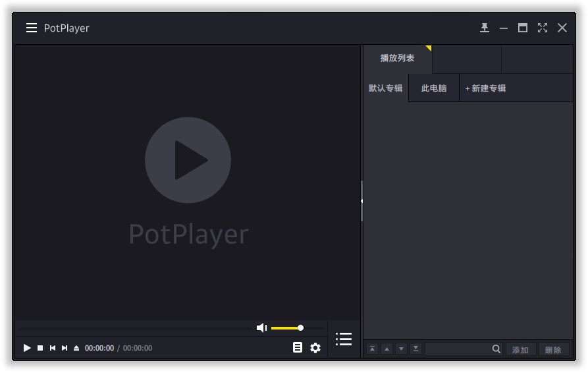Adjust the yellow volume slider

(x=297, y=328)
